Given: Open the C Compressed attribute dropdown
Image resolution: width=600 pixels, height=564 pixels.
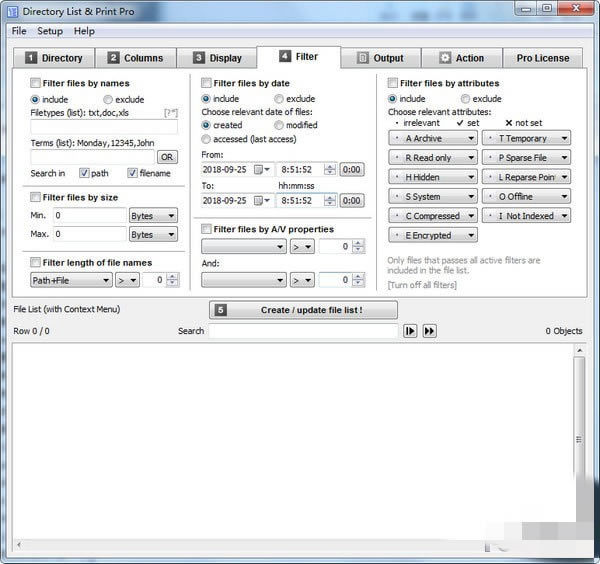Looking at the screenshot, I should tap(433, 216).
